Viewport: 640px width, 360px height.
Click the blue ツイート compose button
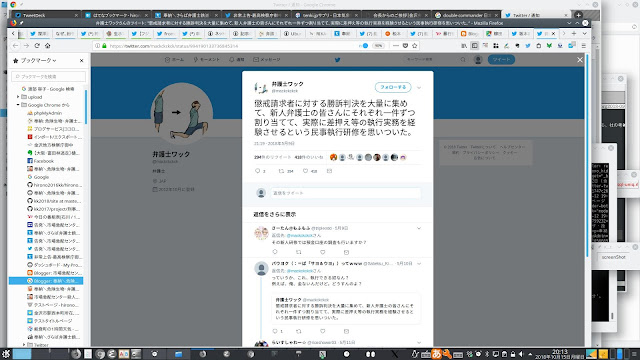click(501, 60)
